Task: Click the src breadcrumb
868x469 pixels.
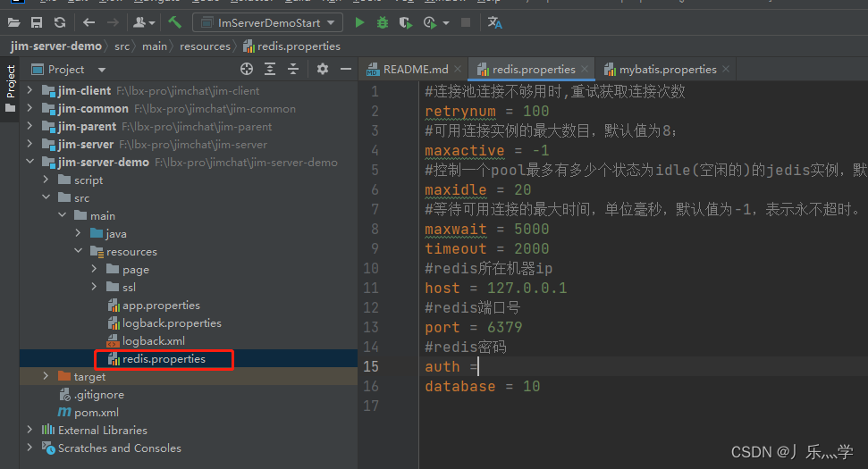Action: 122,46
